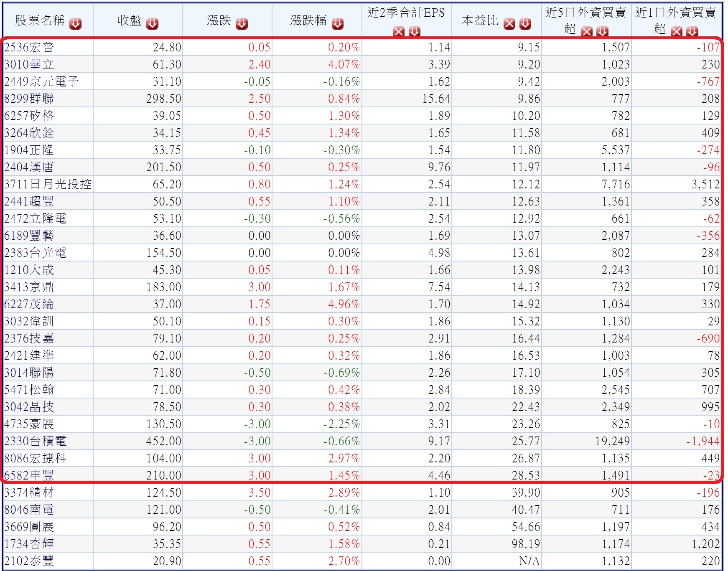Sort the 漲跌 column with its arrow icon
Viewport: 728px width, 571px height.
242,24
